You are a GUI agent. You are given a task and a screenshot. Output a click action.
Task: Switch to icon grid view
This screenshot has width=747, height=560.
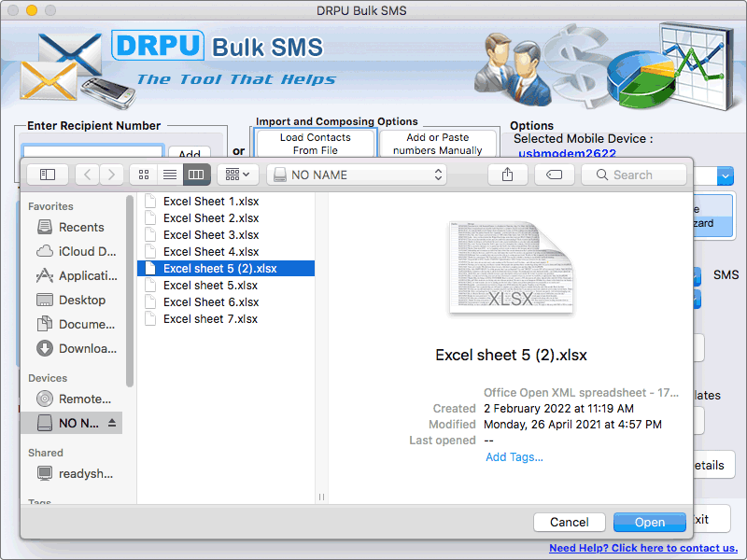[x=144, y=175]
